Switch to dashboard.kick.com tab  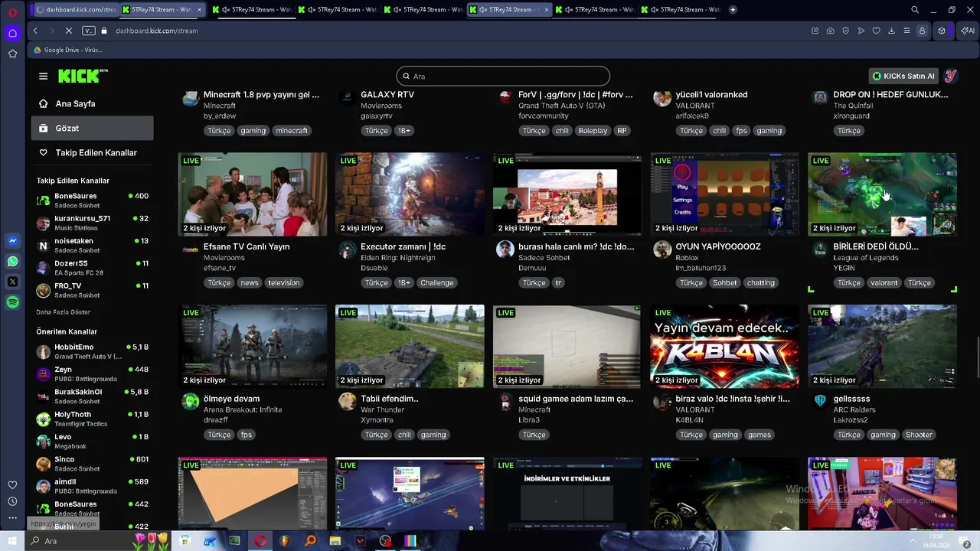[x=76, y=10]
